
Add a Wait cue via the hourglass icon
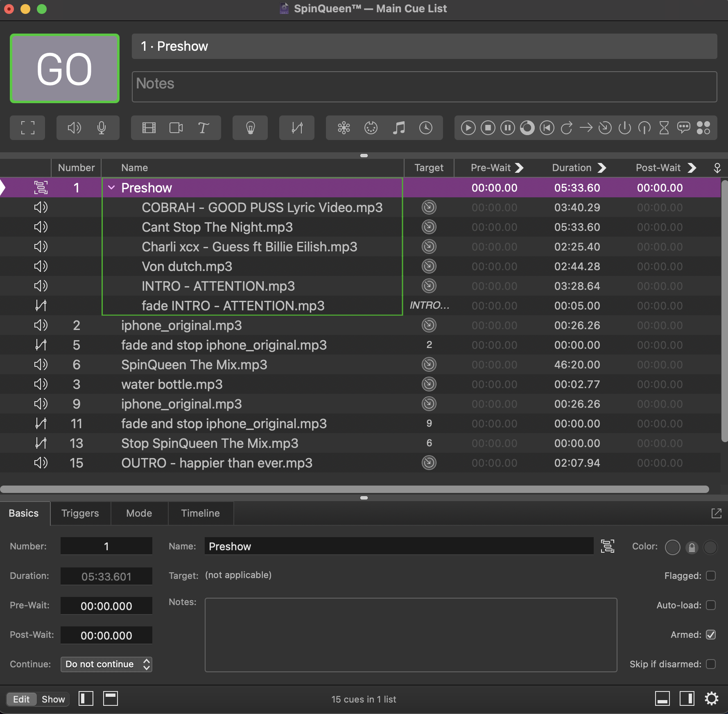[x=664, y=128]
